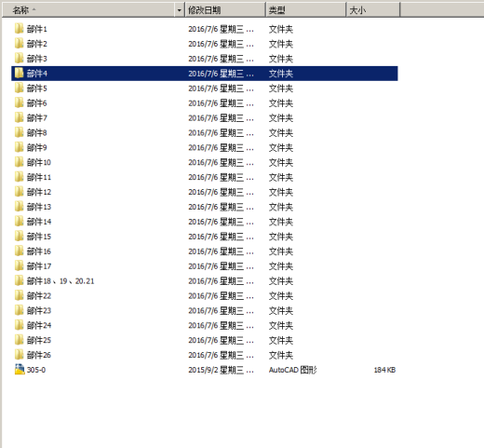Image resolution: width=484 pixels, height=448 pixels.
Task: Click the 部件22 folder icon
Action: coord(19,295)
